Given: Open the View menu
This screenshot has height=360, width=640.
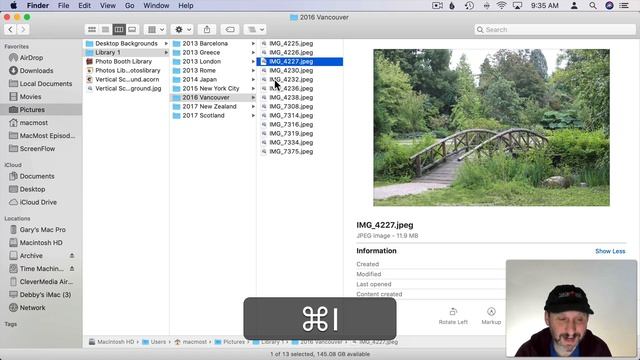Looking at the screenshot, I should pos(108,6).
